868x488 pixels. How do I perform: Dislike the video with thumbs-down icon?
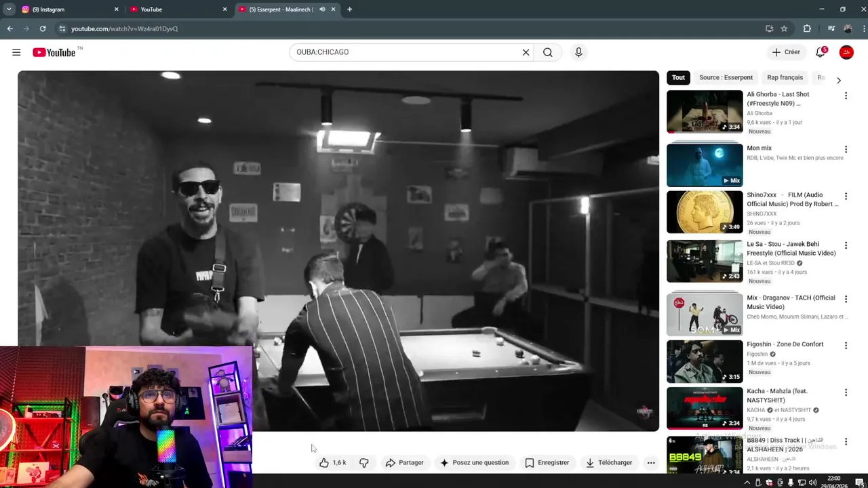(364, 462)
